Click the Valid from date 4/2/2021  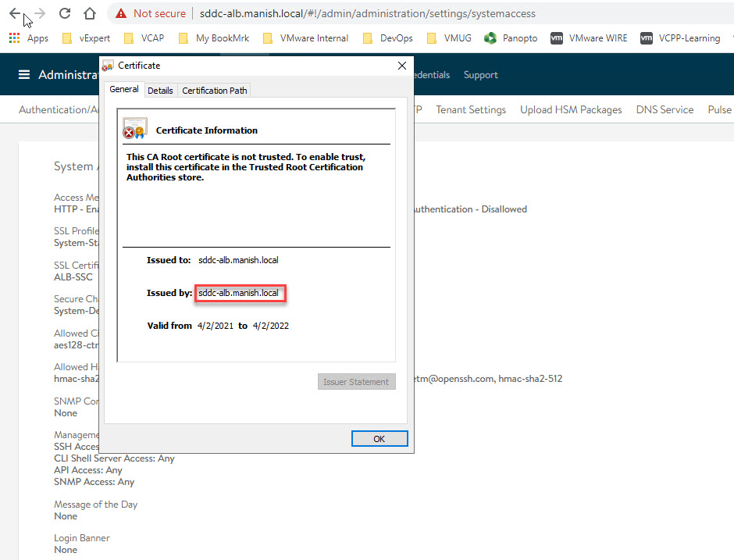(216, 326)
